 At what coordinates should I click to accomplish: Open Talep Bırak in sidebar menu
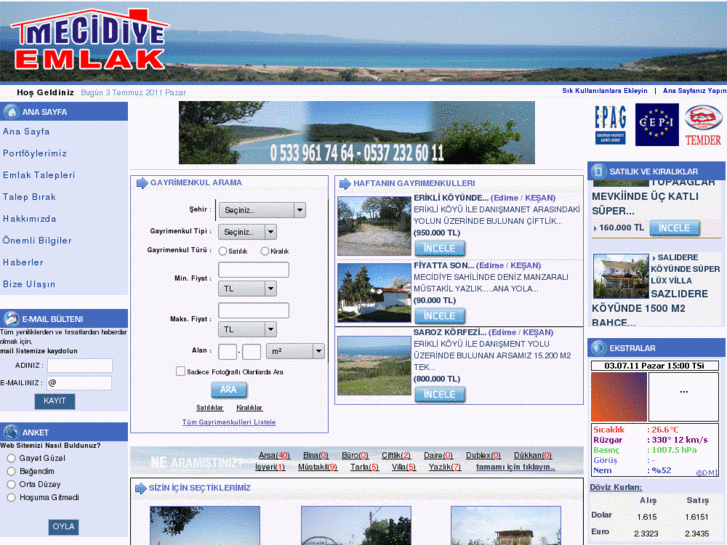29,197
